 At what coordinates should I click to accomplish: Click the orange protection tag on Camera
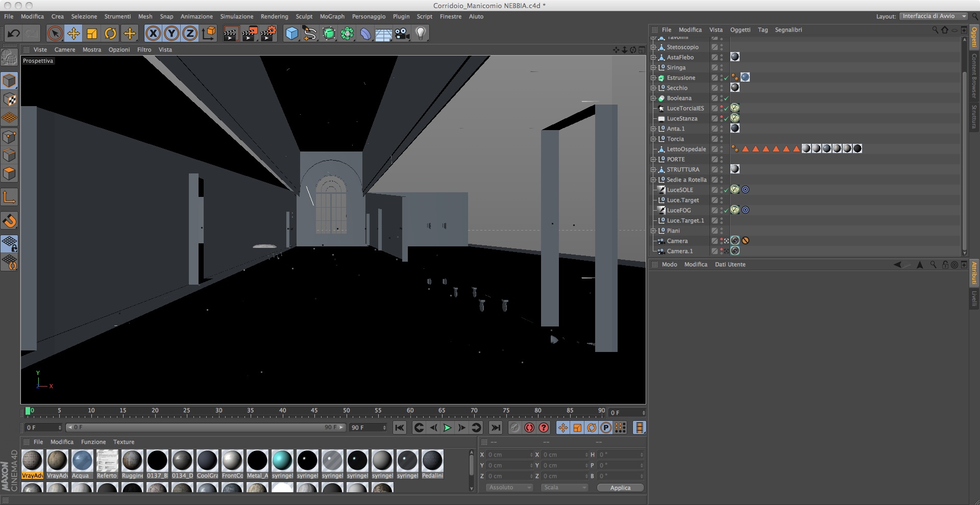746,241
